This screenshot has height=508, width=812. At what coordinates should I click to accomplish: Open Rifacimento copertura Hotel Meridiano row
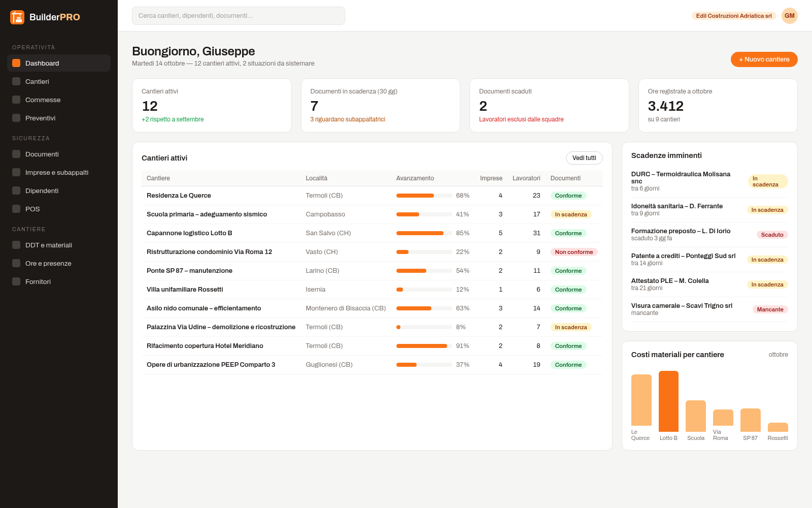(x=372, y=346)
